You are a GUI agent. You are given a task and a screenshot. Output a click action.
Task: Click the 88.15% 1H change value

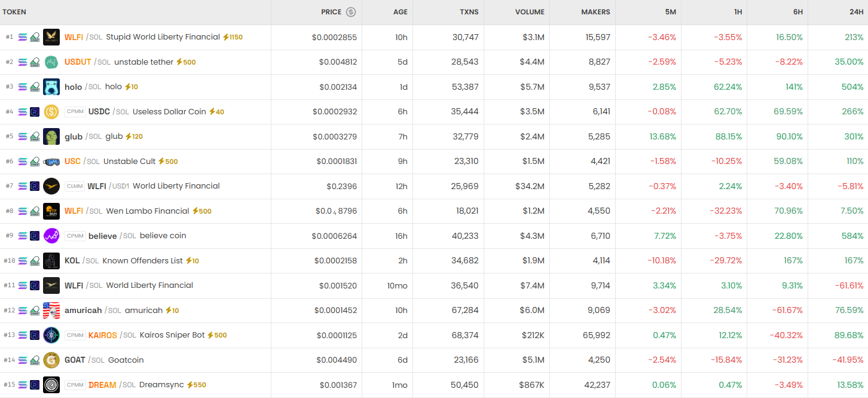tap(729, 136)
